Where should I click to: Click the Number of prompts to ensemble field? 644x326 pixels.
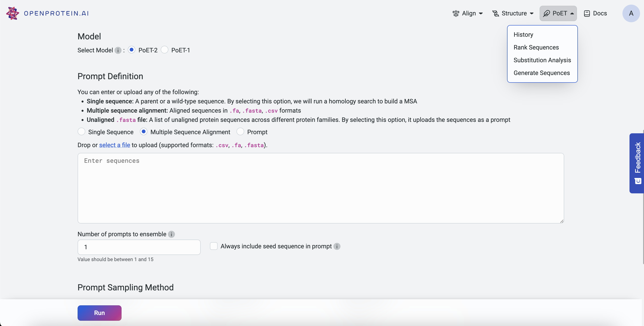(139, 247)
